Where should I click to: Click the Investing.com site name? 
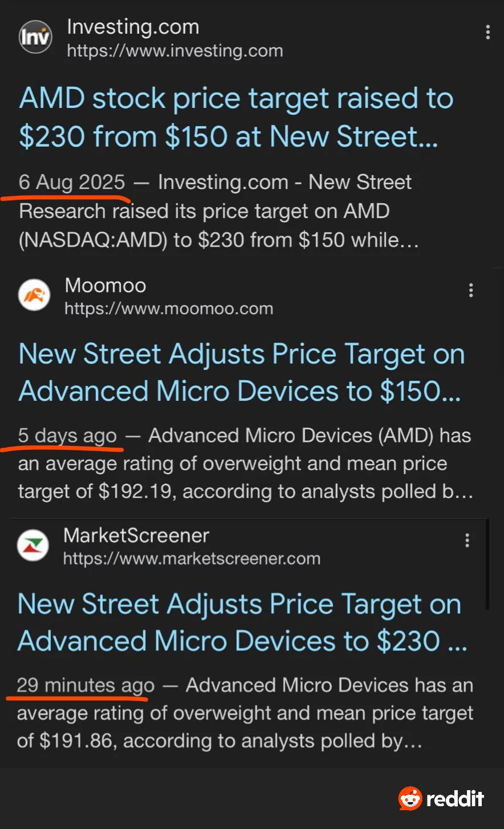click(133, 27)
